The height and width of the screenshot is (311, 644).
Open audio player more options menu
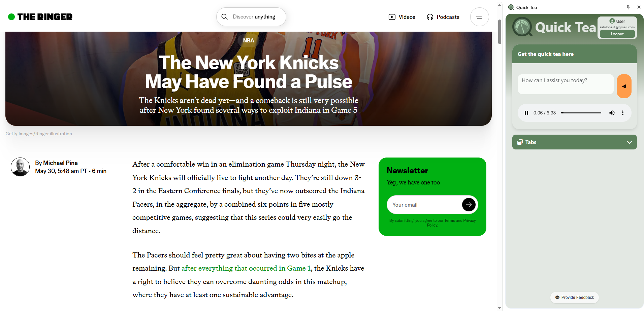pos(623,113)
